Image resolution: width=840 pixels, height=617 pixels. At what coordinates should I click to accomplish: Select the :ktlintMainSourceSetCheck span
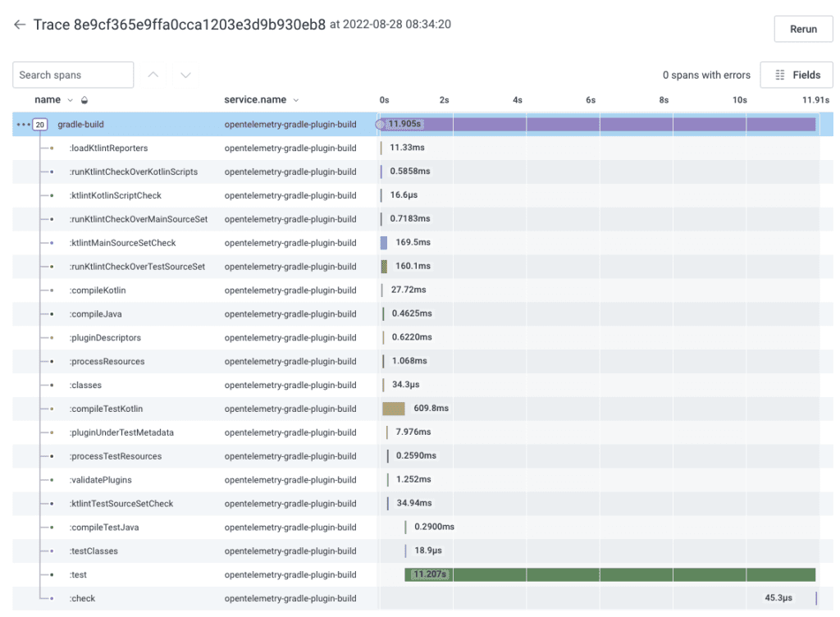coord(122,243)
